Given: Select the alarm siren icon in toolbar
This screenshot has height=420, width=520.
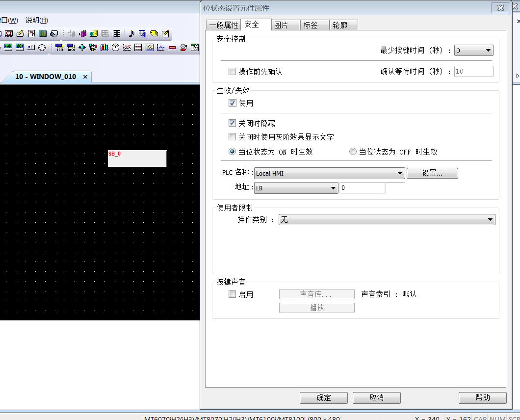Looking at the screenshot, I should click(x=183, y=48).
